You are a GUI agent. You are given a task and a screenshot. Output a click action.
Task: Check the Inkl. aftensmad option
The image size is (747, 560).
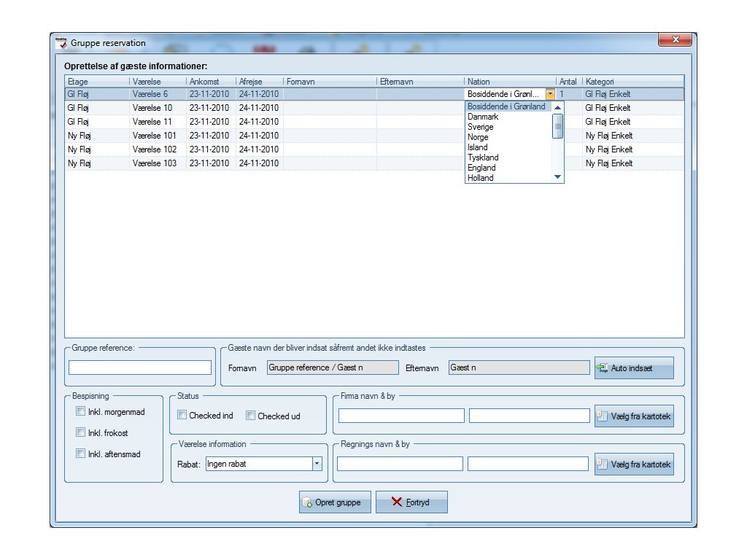(x=80, y=454)
